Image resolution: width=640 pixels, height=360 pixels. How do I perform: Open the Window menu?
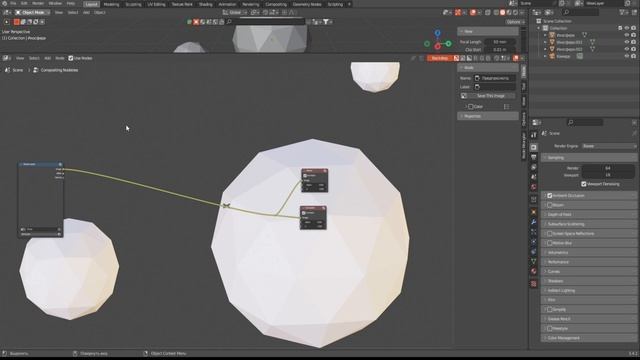55,4
